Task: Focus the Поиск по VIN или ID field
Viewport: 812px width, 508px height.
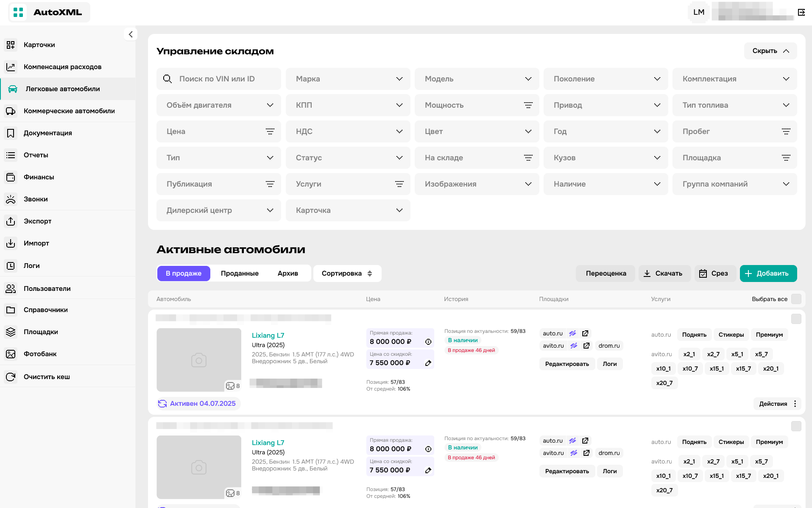Action: [x=225, y=79]
